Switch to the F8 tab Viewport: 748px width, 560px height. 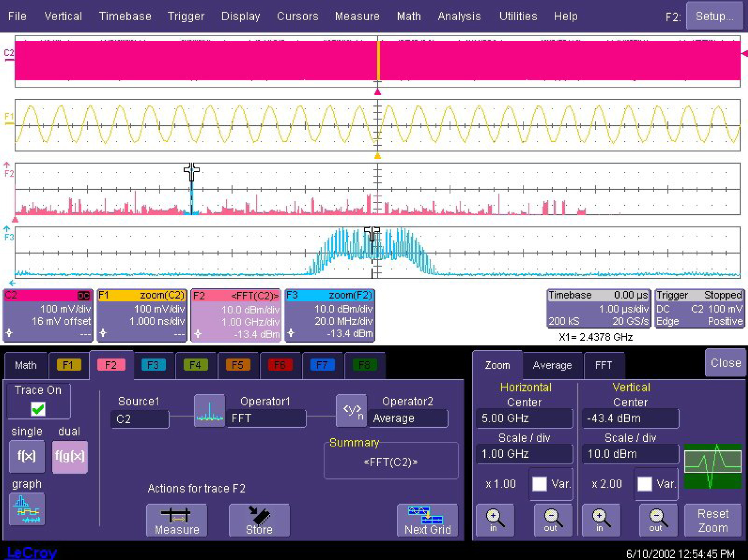click(x=364, y=365)
